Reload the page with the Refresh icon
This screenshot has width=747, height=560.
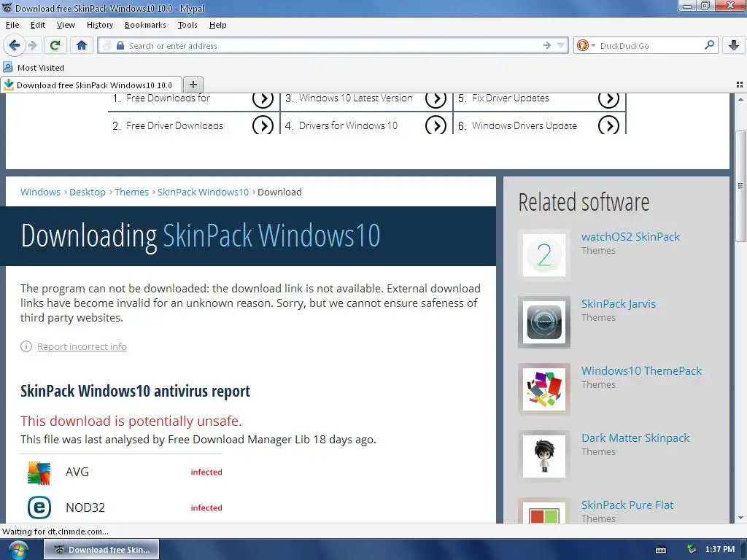point(55,45)
